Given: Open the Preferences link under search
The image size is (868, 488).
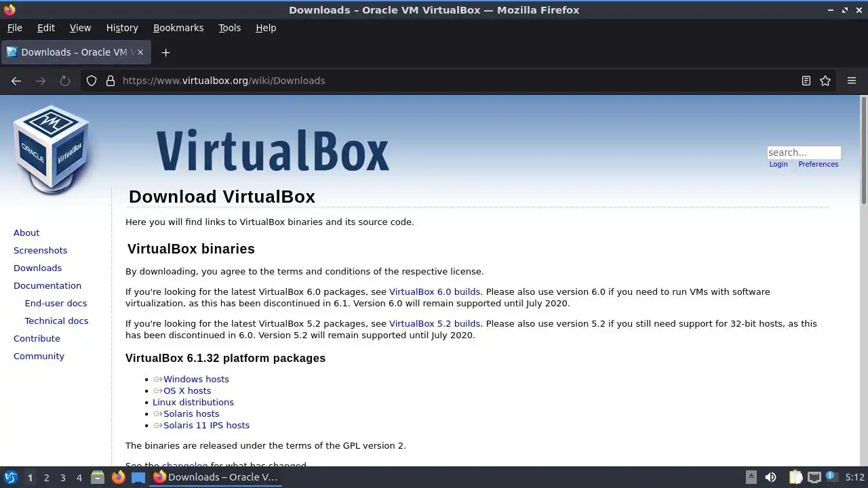Looking at the screenshot, I should point(818,164).
